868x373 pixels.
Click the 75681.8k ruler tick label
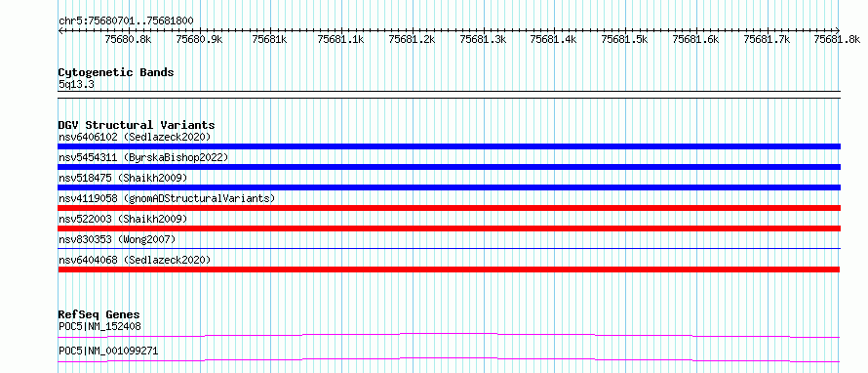(837, 39)
